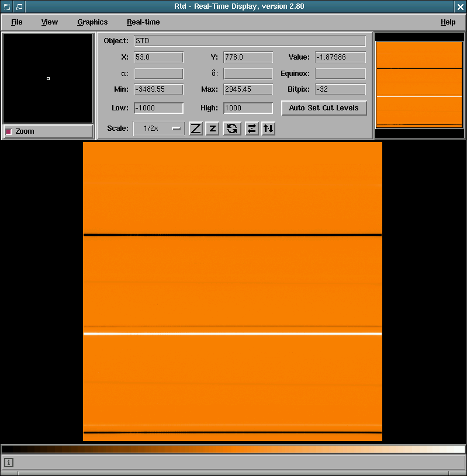The height and width of the screenshot is (476, 467).
Task: Click the delta coordinate field
Action: click(x=248, y=74)
